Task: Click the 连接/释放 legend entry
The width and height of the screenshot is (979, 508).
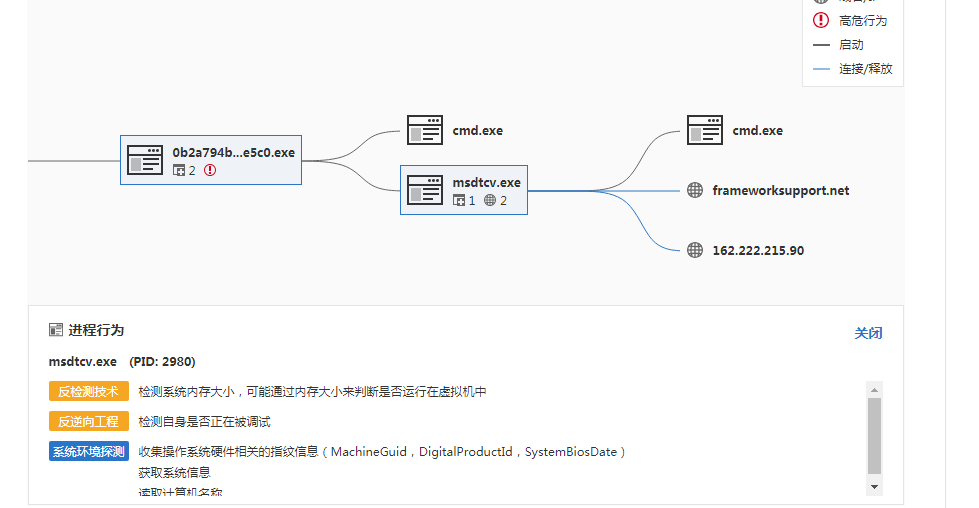Action: tap(852, 69)
